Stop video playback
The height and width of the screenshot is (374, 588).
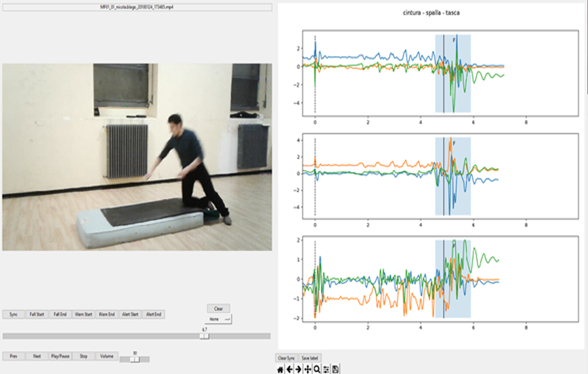[83, 356]
